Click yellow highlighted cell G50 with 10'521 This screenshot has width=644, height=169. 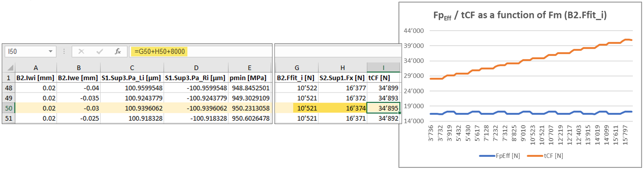pyautogui.click(x=306, y=108)
